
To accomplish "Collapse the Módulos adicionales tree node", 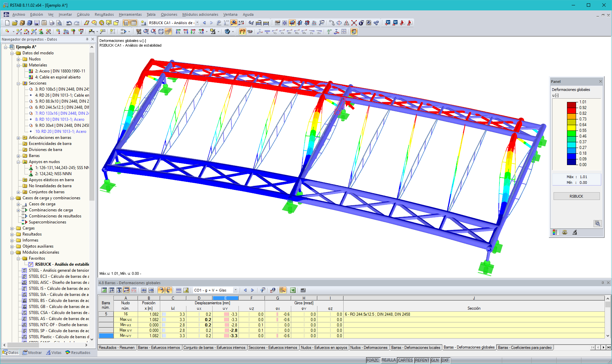I will pos(12,252).
